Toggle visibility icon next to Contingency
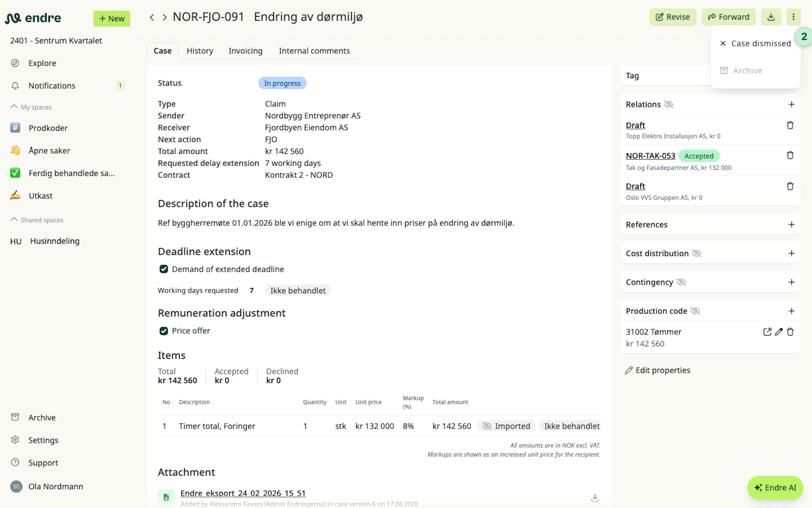The width and height of the screenshot is (812, 508). coord(681,282)
